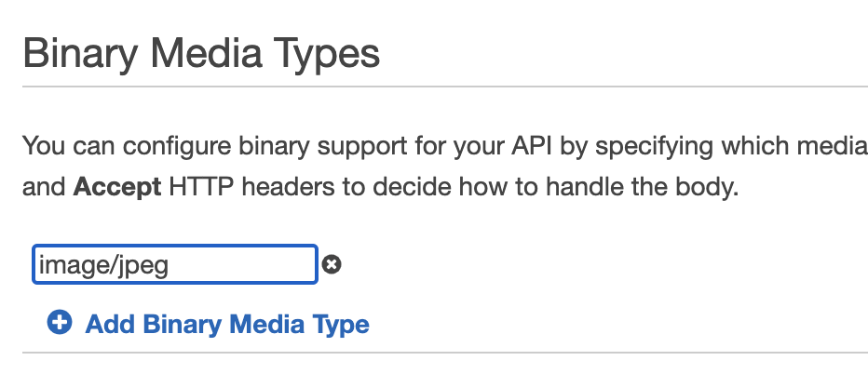Image resolution: width=868 pixels, height=374 pixels.
Task: Place cursor after 'jpeg' in the field
Action: [x=170, y=265]
